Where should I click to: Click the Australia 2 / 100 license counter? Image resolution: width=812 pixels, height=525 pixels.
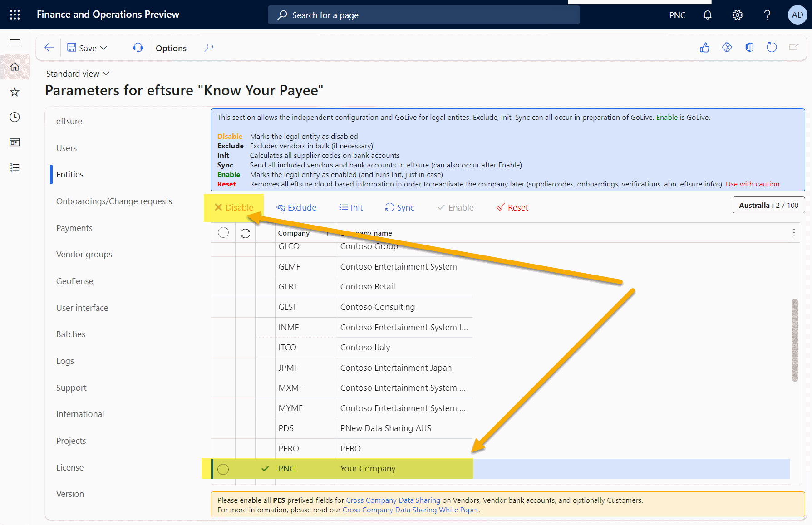pos(768,205)
